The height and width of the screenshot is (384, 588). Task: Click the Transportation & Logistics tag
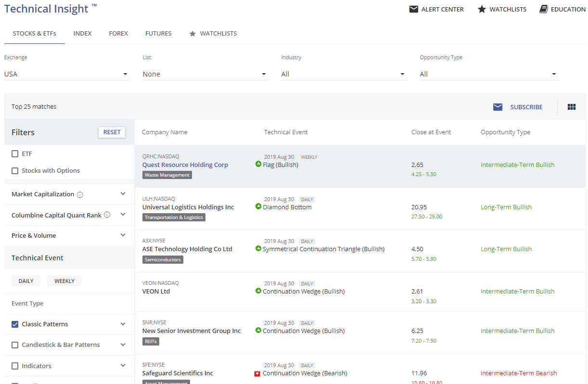point(174,218)
